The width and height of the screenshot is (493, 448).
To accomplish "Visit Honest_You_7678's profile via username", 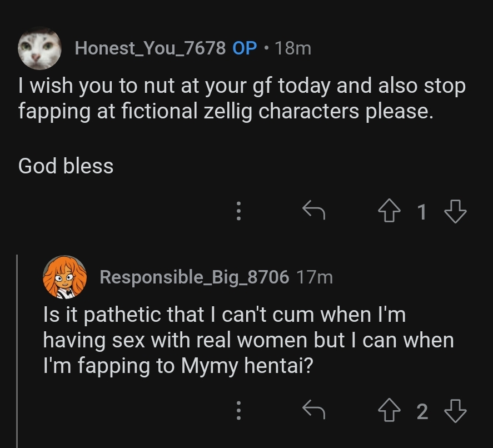I will 150,48.
